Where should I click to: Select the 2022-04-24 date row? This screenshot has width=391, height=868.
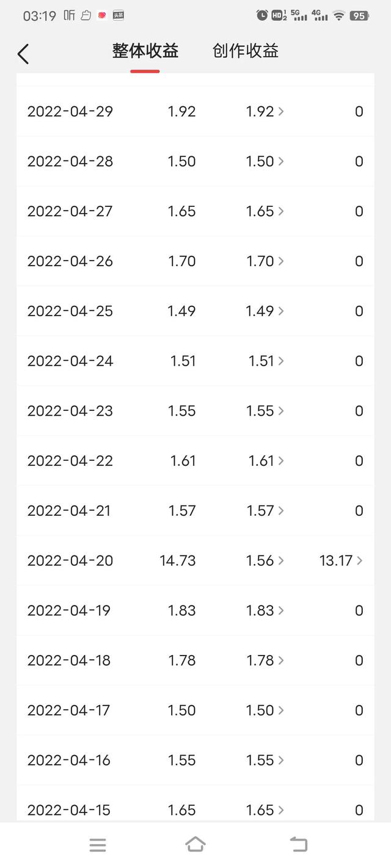tap(70, 361)
